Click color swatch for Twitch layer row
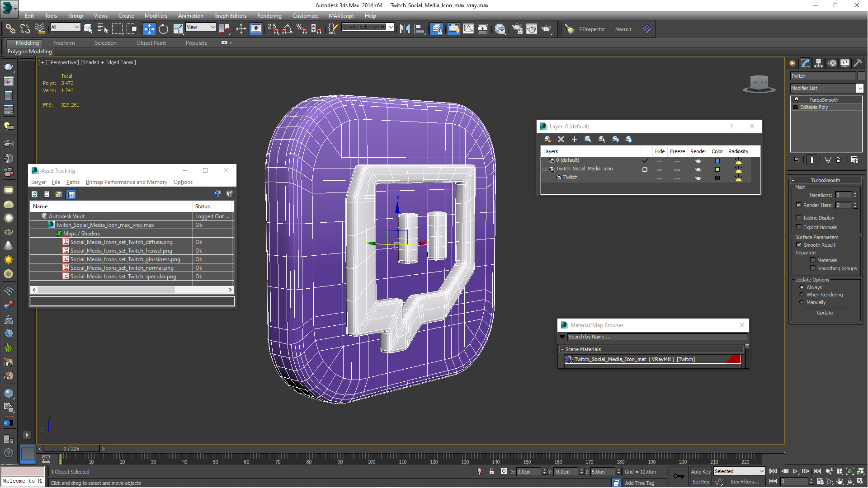The height and width of the screenshot is (488, 868). (717, 178)
